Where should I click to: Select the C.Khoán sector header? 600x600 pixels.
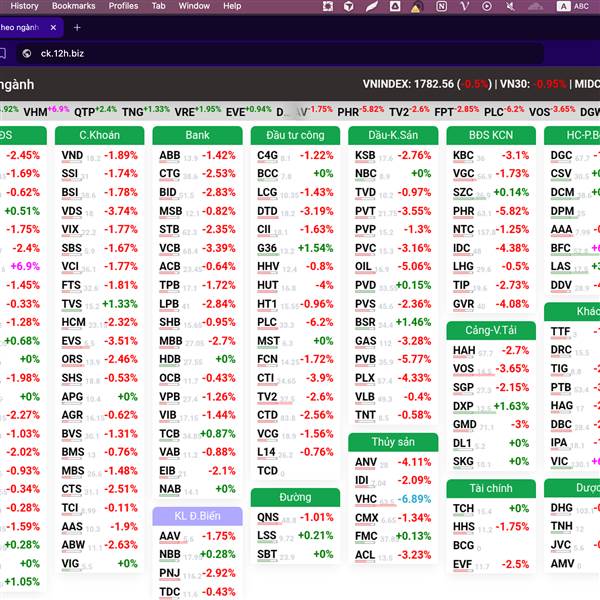(99, 135)
